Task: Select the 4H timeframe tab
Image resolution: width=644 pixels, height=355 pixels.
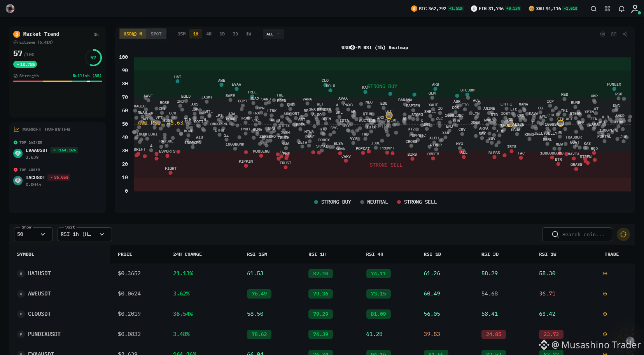Action: point(209,34)
